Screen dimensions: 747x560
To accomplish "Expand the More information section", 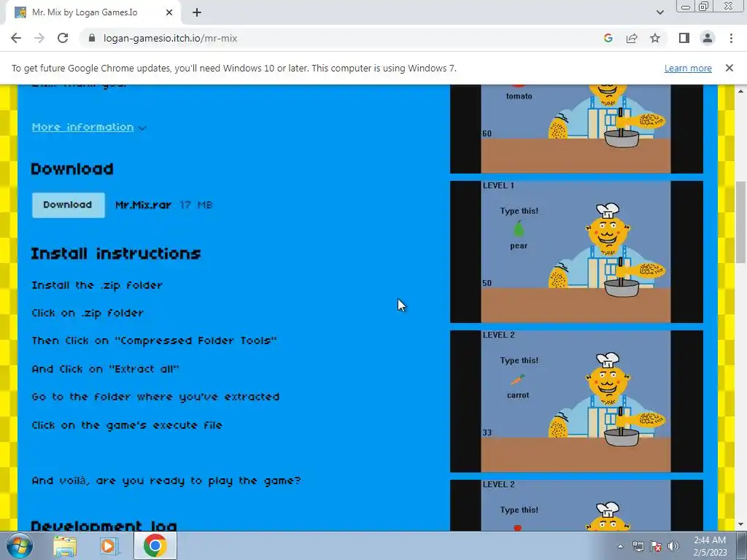I will [x=88, y=127].
